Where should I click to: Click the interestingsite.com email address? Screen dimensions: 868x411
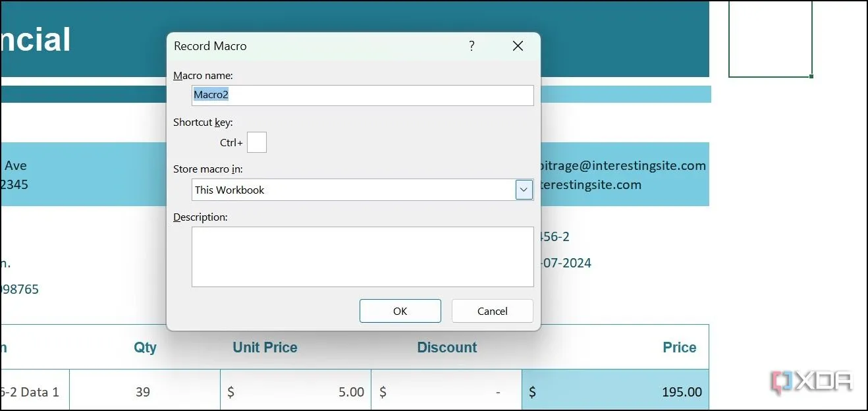622,166
